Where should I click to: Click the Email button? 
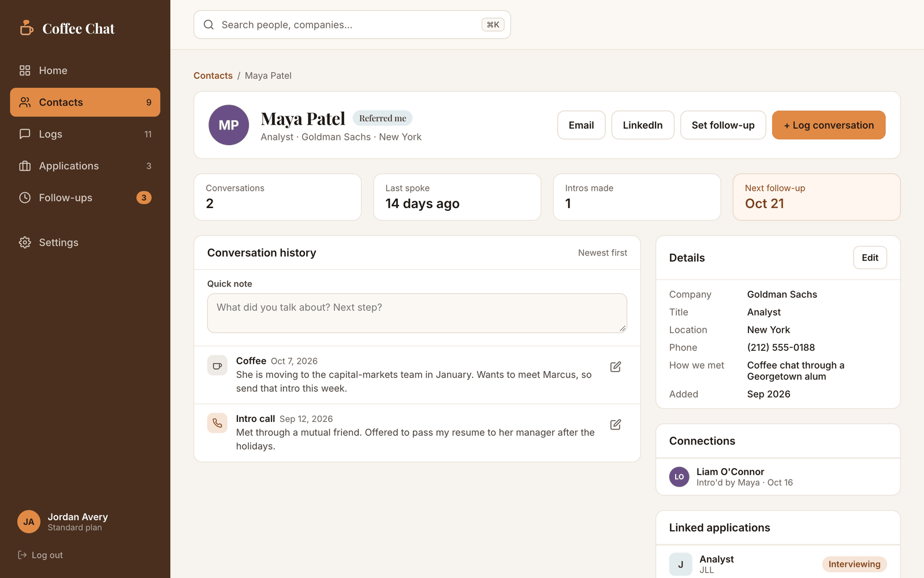coord(581,125)
